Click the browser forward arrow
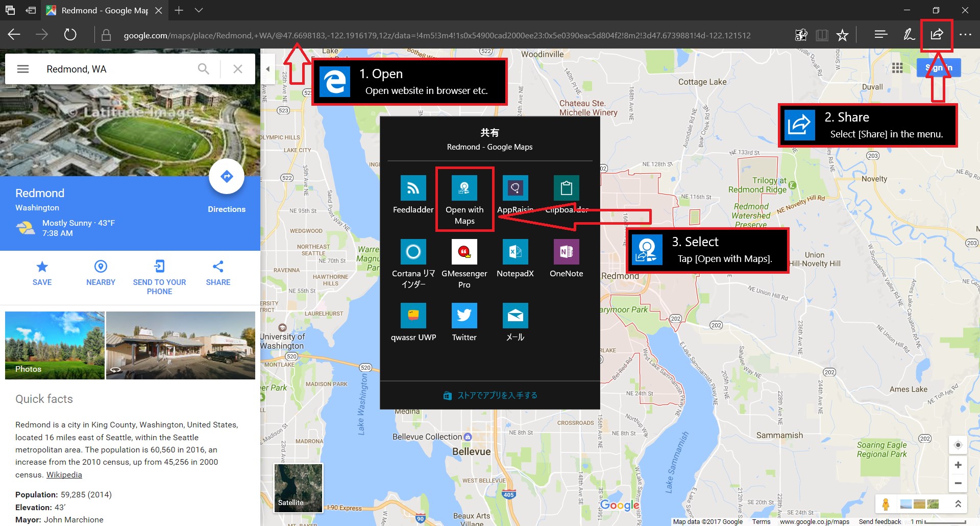This screenshot has height=526, width=980. [x=42, y=35]
